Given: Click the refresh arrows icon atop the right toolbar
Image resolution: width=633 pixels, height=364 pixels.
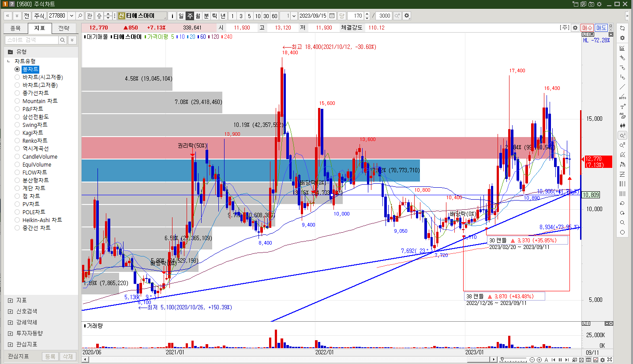Looking at the screenshot, I should [622, 28].
